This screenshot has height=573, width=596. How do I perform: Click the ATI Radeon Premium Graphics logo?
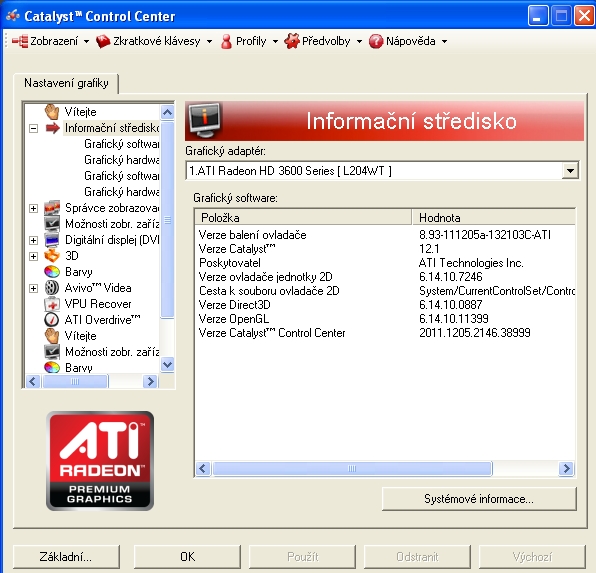pyautogui.click(x=100, y=460)
